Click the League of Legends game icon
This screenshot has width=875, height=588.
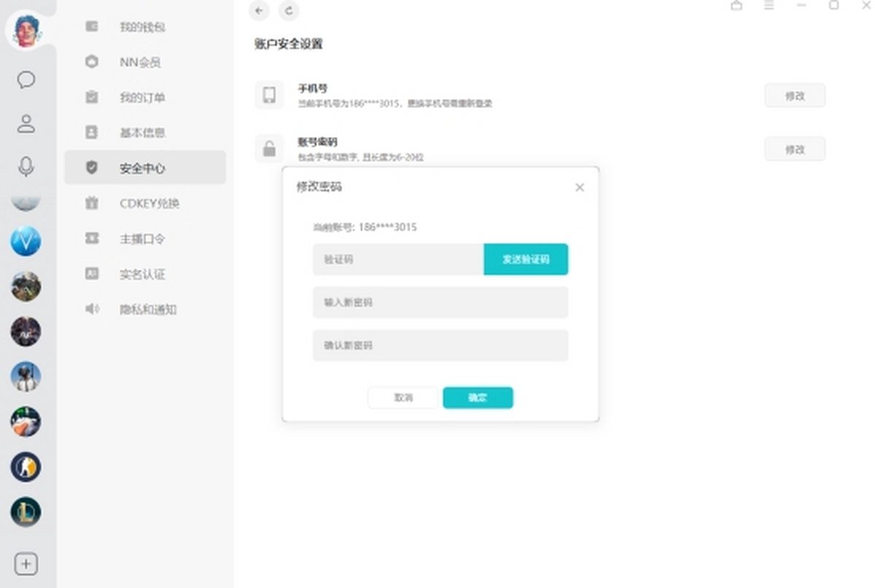coord(26,512)
